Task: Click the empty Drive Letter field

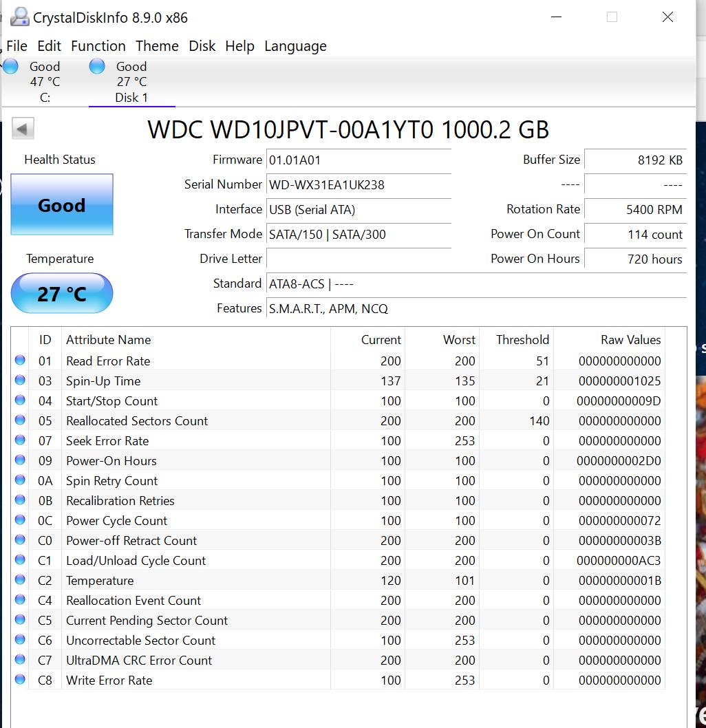Action: pyautogui.click(x=359, y=259)
